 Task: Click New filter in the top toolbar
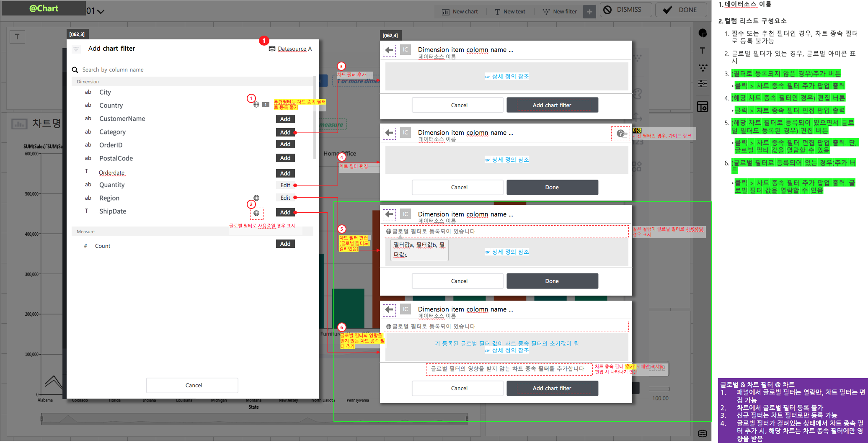point(560,11)
